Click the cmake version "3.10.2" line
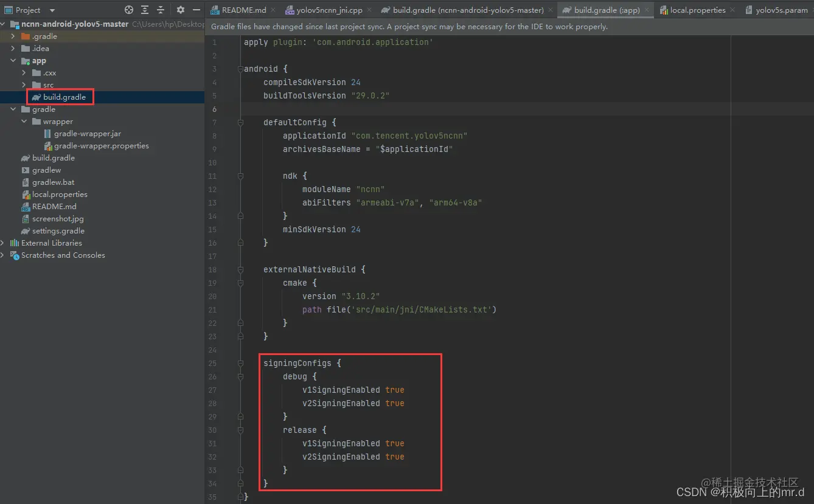 [341, 296]
